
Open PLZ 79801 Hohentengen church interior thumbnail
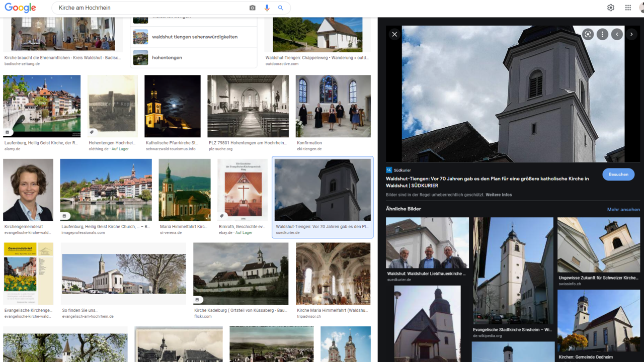[x=248, y=106]
